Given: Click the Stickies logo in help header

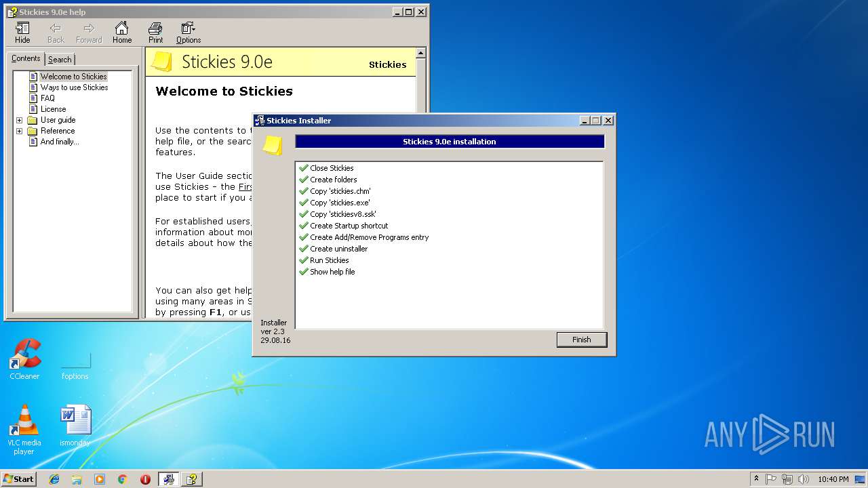Looking at the screenshot, I should [x=161, y=62].
